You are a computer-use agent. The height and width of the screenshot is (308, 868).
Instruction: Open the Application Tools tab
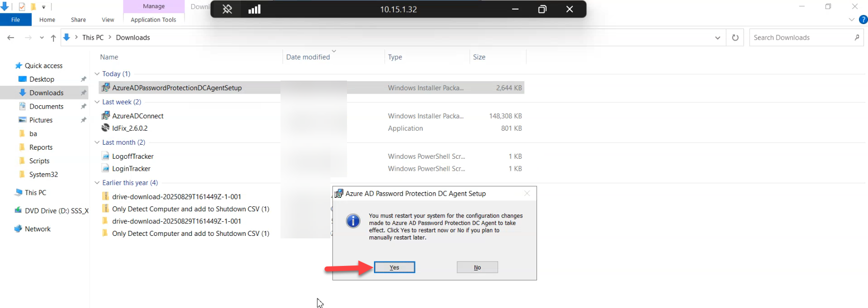point(153,20)
